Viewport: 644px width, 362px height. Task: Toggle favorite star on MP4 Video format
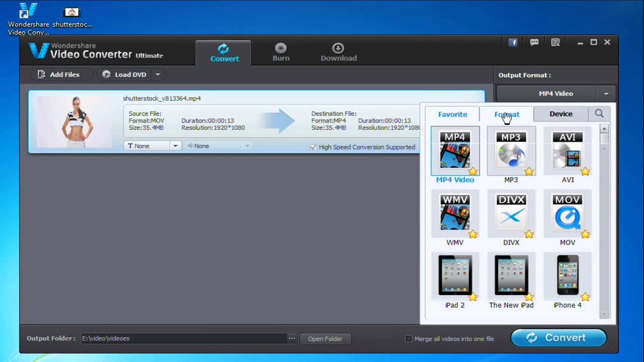click(472, 172)
